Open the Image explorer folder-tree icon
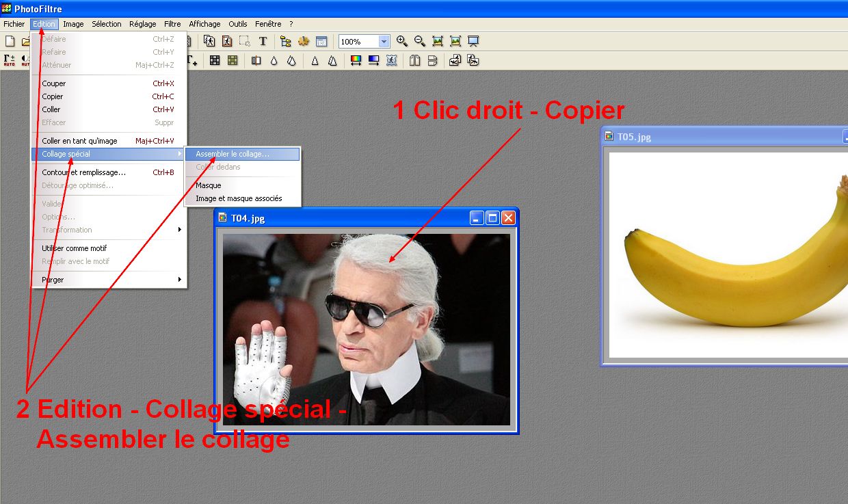The image size is (848, 504). tap(286, 42)
